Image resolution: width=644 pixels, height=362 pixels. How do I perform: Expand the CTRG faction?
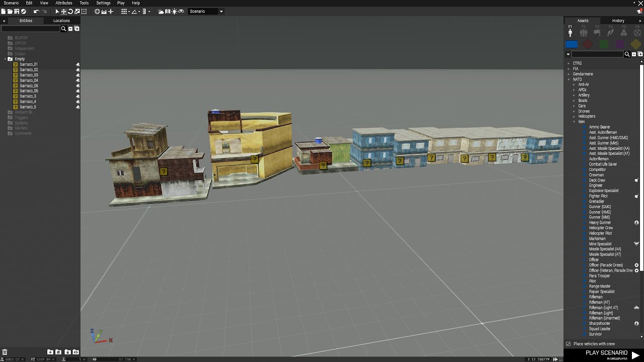click(x=569, y=63)
